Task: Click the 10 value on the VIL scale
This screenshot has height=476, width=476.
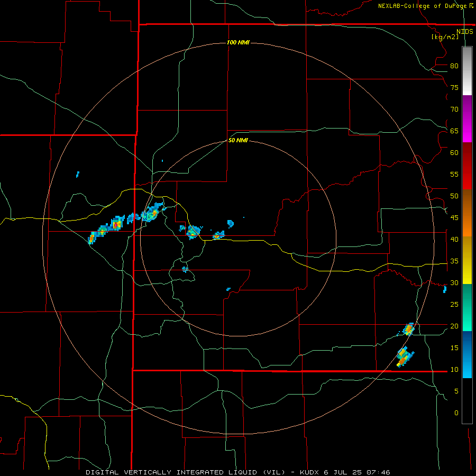Action: [x=454, y=370]
